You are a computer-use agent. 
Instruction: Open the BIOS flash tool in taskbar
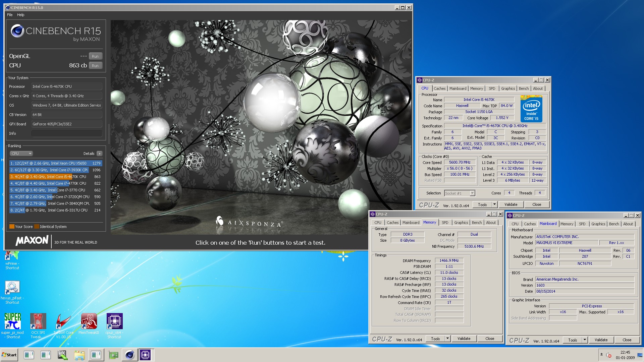[x=62, y=355]
